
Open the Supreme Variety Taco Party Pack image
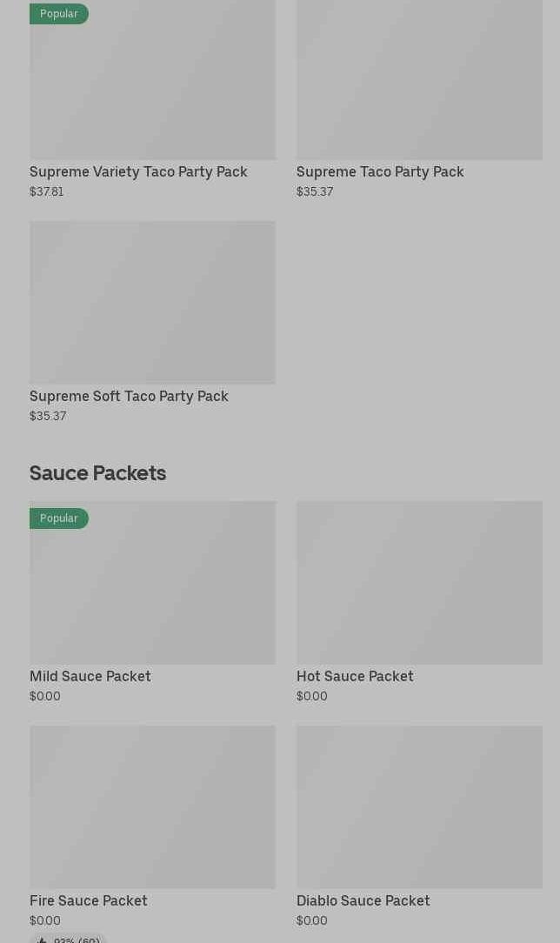click(x=152, y=87)
